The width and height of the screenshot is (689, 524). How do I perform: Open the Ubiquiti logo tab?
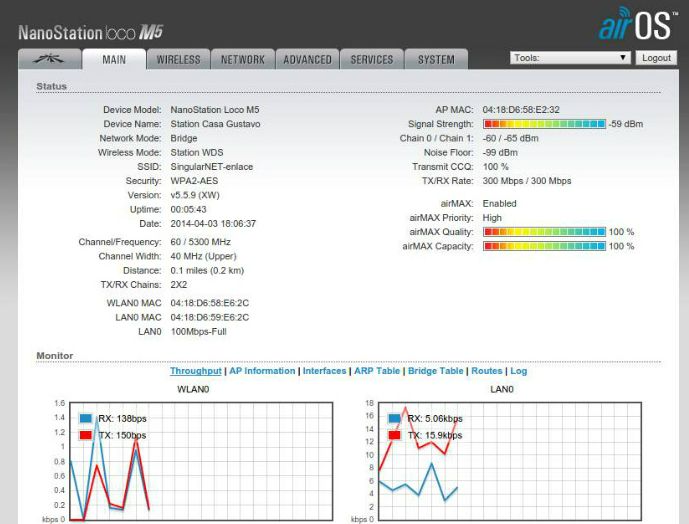(x=48, y=59)
